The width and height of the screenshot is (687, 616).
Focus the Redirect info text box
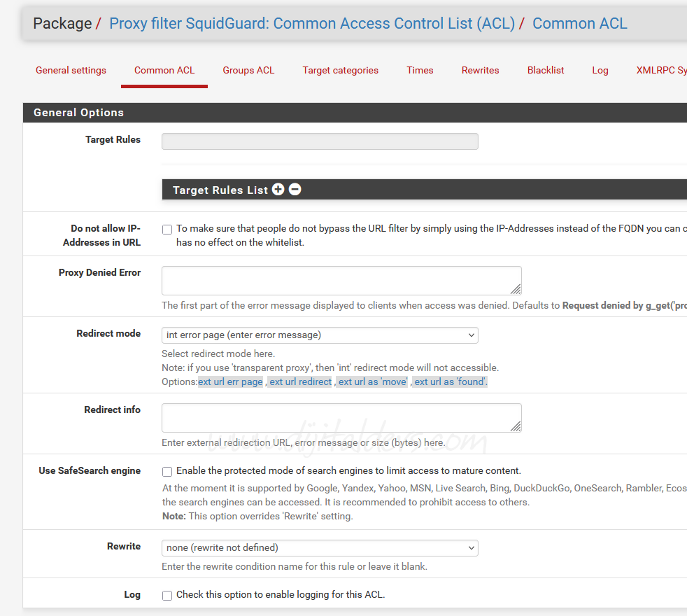pyautogui.click(x=341, y=418)
